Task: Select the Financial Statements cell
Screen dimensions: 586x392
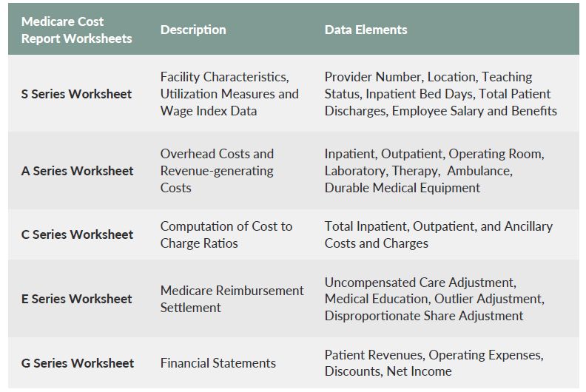Action: pyautogui.click(x=218, y=363)
